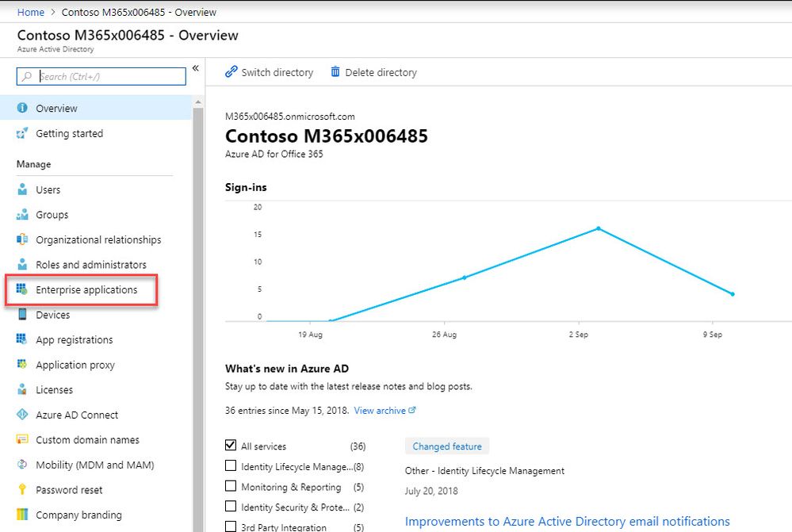Select the Devices phone icon
792x532 pixels.
point(22,314)
